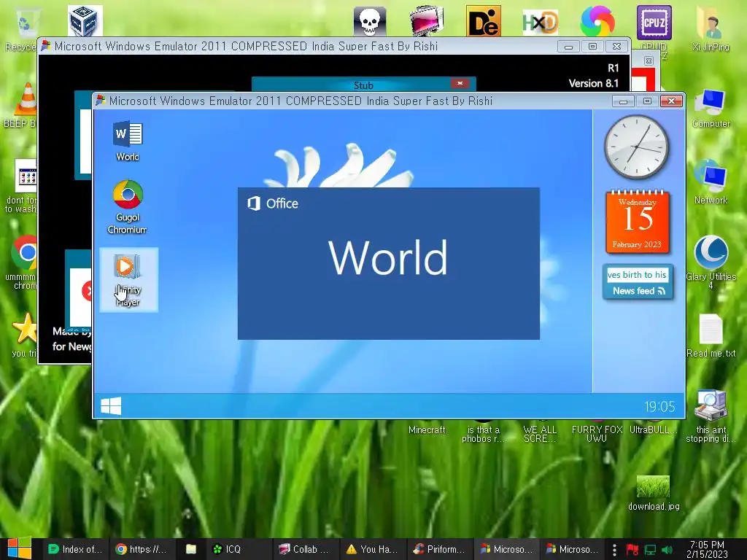Open the World app icon in emulator
Screen dimensions: 747x560
128,141
